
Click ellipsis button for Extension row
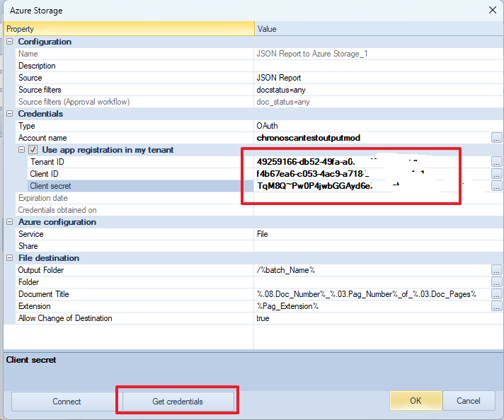click(497, 306)
